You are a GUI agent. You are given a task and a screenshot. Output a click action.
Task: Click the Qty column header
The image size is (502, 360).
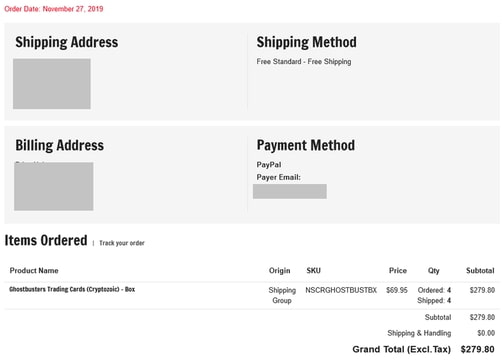tap(434, 271)
